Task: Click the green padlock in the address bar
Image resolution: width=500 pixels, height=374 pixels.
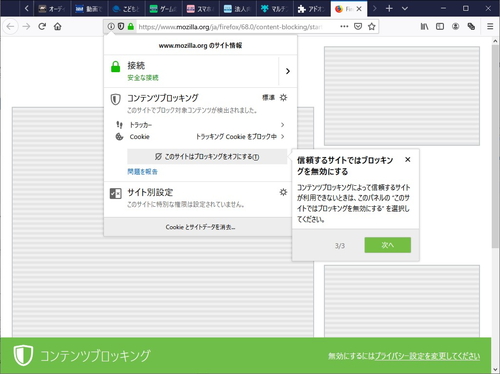Action: pos(131,26)
